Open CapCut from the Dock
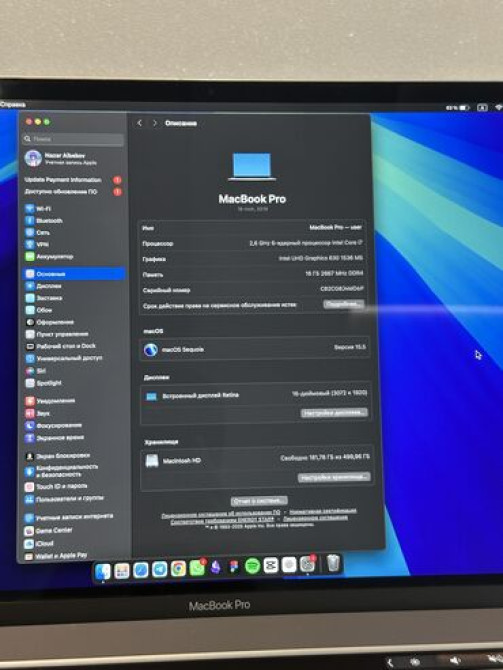The height and width of the screenshot is (670, 503). [271, 566]
